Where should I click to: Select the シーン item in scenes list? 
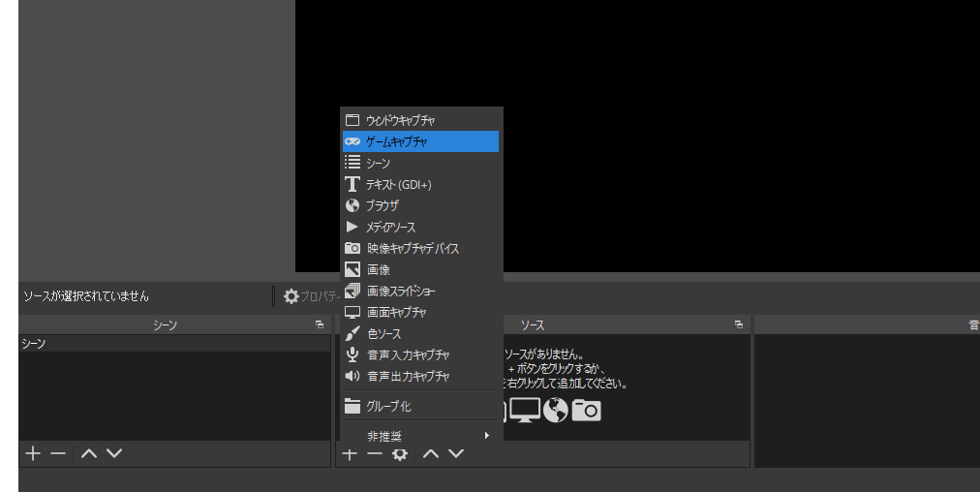(174, 344)
